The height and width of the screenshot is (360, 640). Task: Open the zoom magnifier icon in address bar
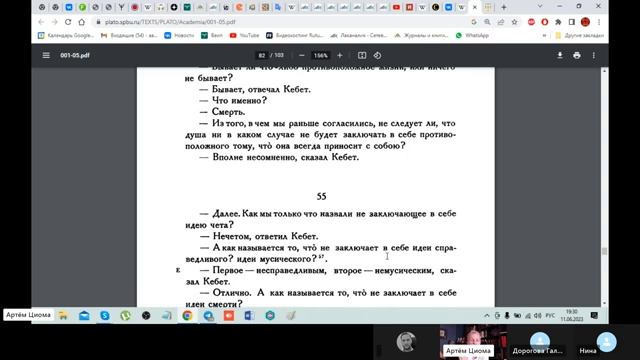tap(487, 22)
